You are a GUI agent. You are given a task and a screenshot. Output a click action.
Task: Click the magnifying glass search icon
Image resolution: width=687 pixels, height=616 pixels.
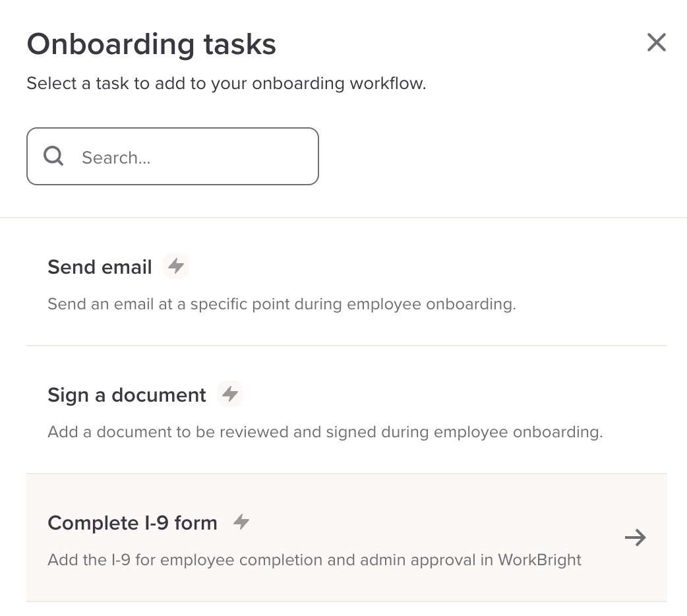coord(53,156)
